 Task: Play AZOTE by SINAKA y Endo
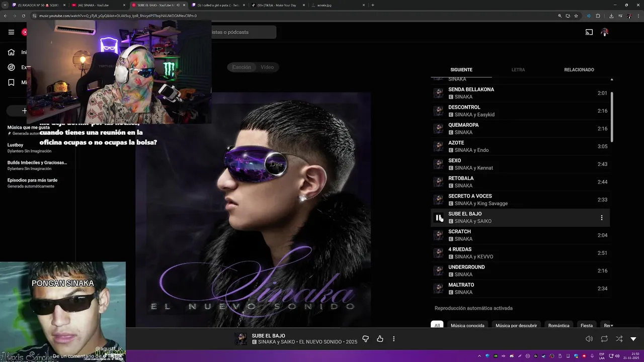click(520, 146)
